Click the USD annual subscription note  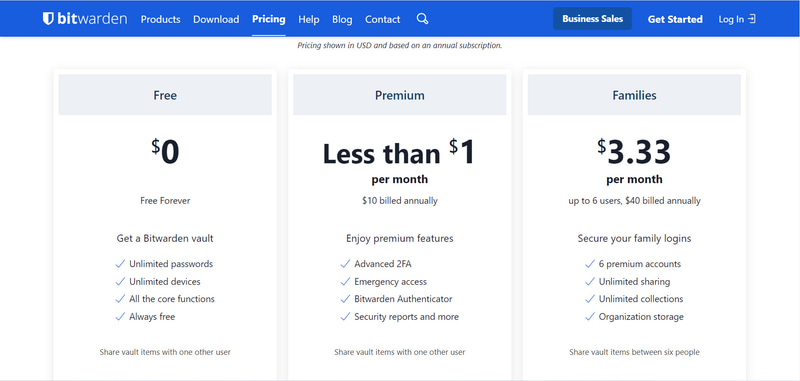coord(399,45)
